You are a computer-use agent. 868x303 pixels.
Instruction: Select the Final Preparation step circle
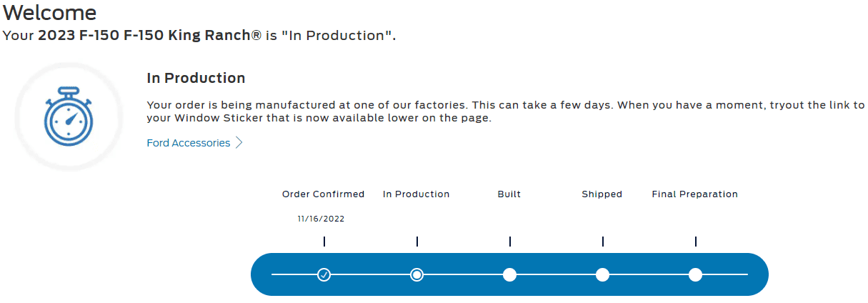[695, 274]
